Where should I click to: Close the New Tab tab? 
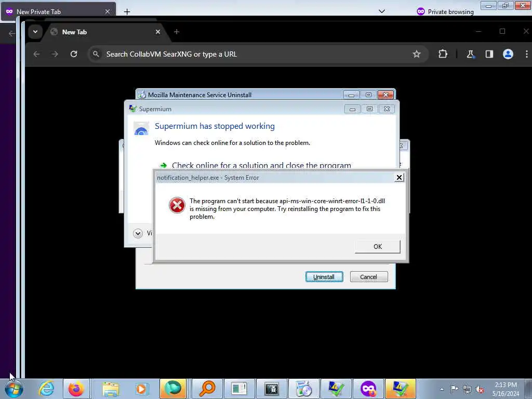pyautogui.click(x=158, y=32)
